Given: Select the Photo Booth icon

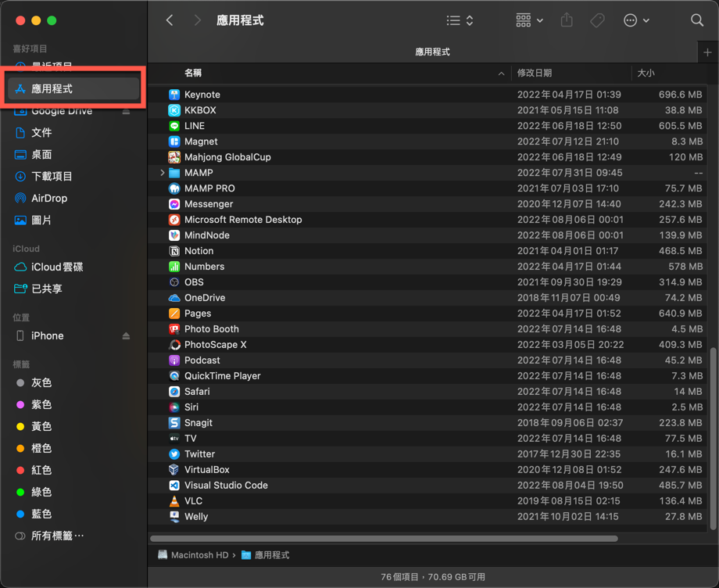Looking at the screenshot, I should [x=173, y=329].
